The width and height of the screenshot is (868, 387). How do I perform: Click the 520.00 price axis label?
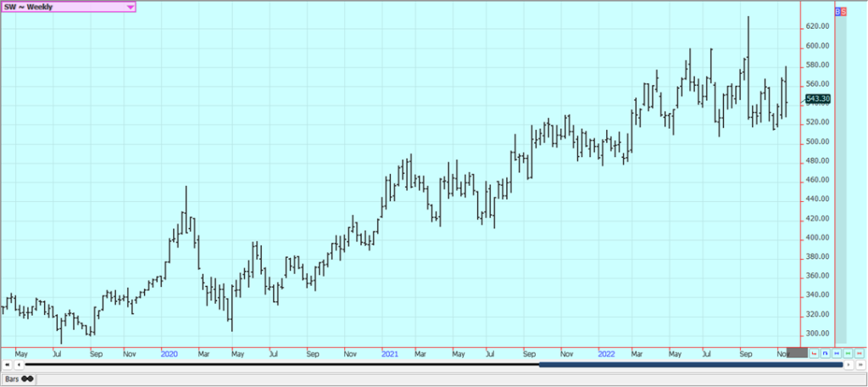pos(817,122)
